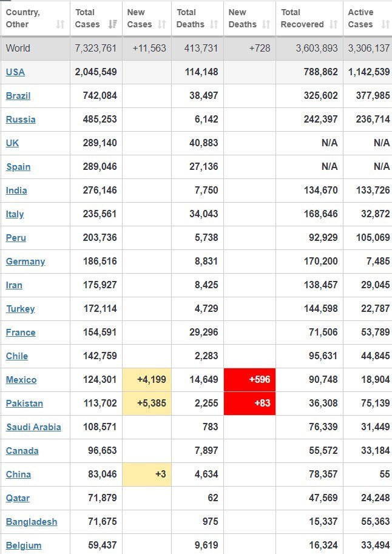Click the Pakistan country link

(24, 404)
